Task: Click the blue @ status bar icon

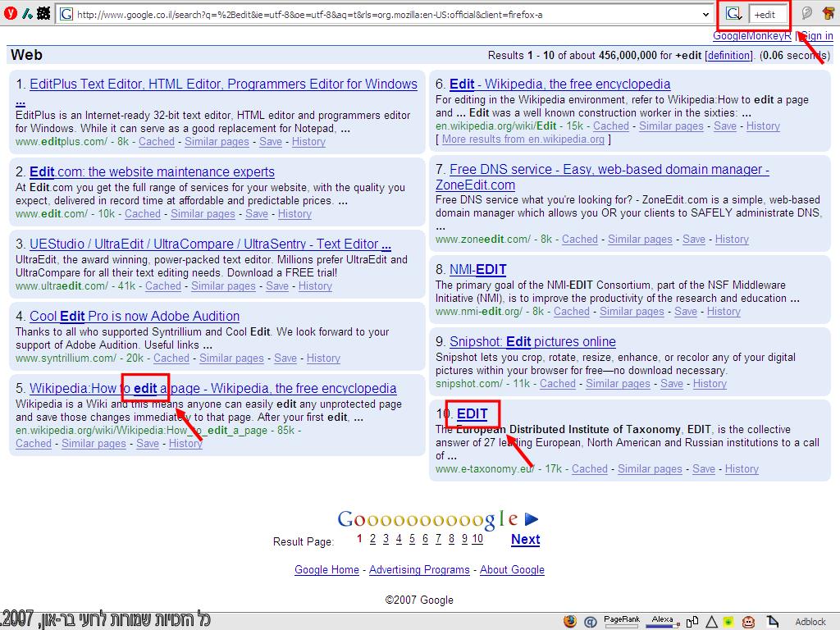Action: tap(591, 622)
